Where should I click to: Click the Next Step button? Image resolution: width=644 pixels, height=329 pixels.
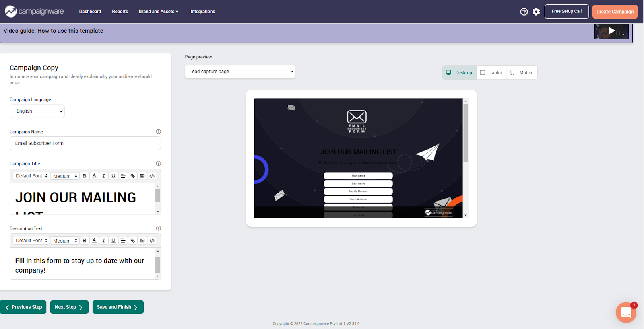click(x=69, y=307)
